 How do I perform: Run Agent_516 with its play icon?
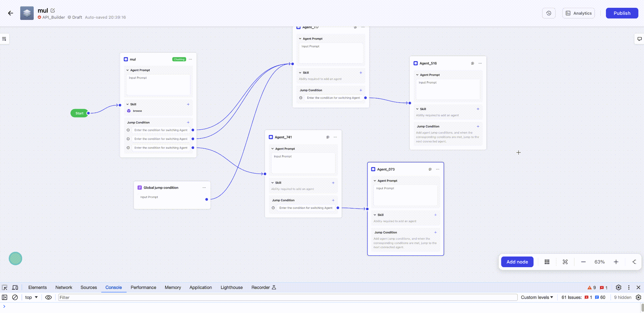click(472, 63)
